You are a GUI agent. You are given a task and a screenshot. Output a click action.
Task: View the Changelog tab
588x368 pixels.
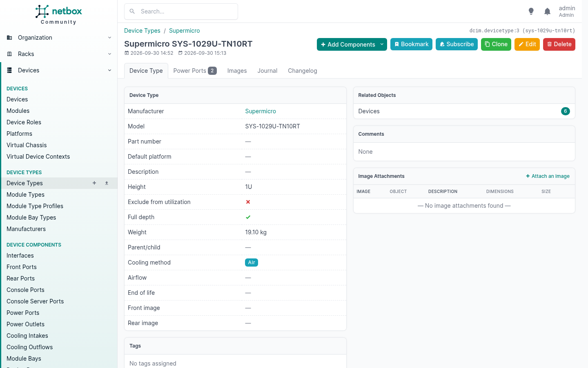(x=303, y=71)
